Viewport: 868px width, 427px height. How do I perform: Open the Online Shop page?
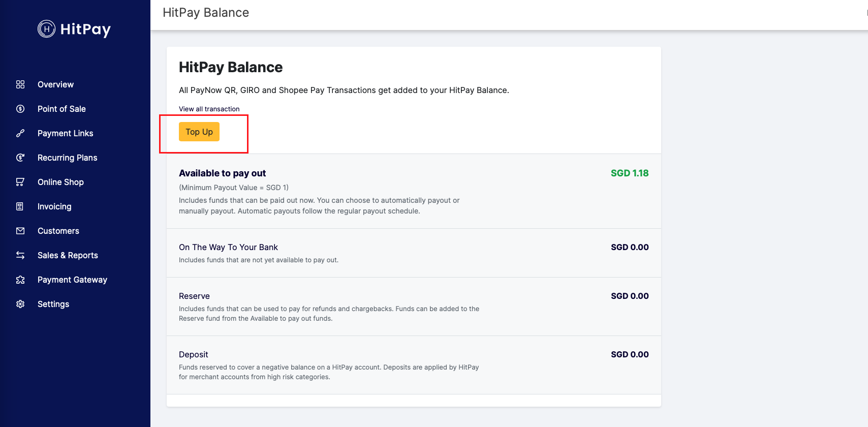[60, 182]
